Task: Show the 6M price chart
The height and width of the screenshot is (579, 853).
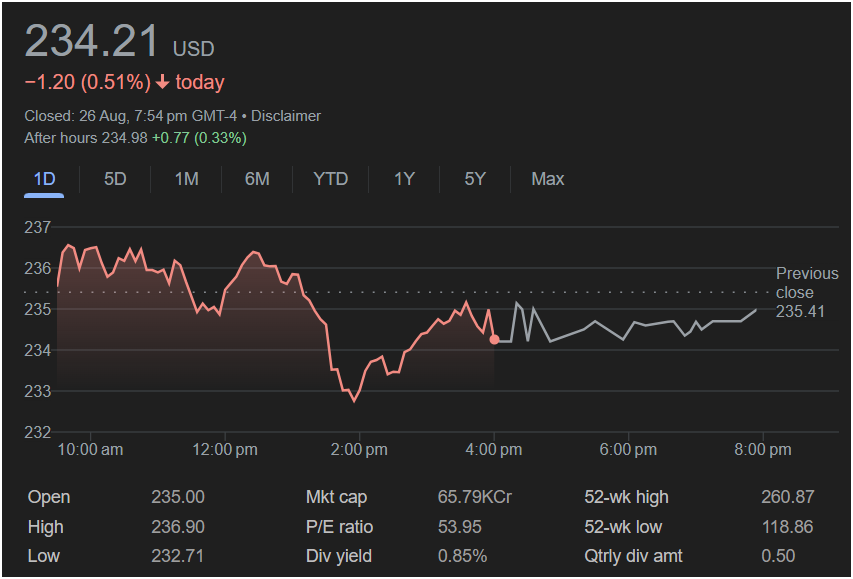Action: (x=257, y=179)
